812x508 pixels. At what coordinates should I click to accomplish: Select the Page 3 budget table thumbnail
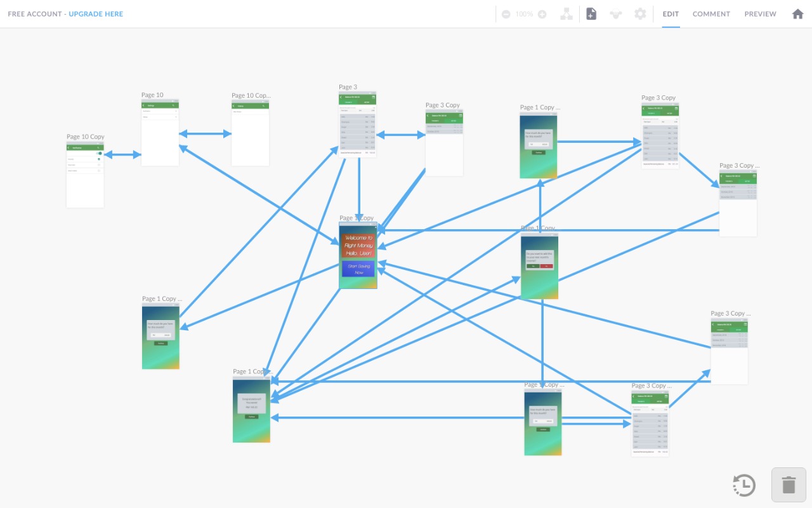click(357, 125)
